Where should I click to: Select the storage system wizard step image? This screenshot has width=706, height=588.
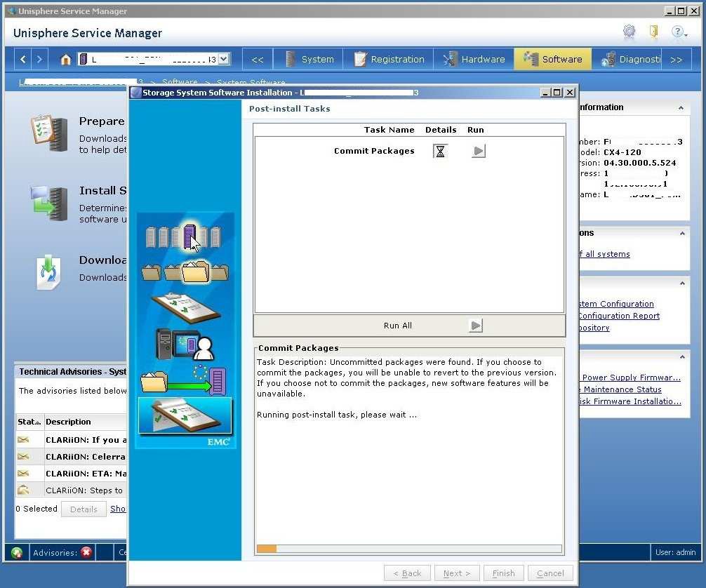(x=184, y=236)
